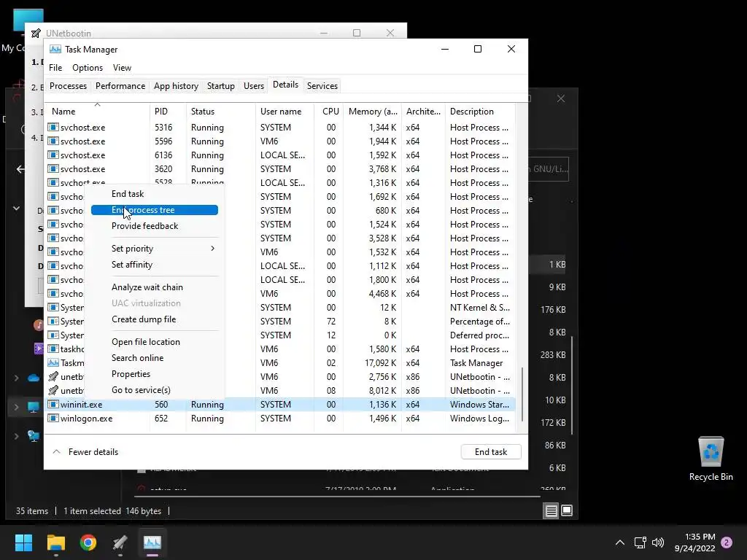Sort by the PID column header
The image size is (747, 560).
pyautogui.click(x=168, y=111)
